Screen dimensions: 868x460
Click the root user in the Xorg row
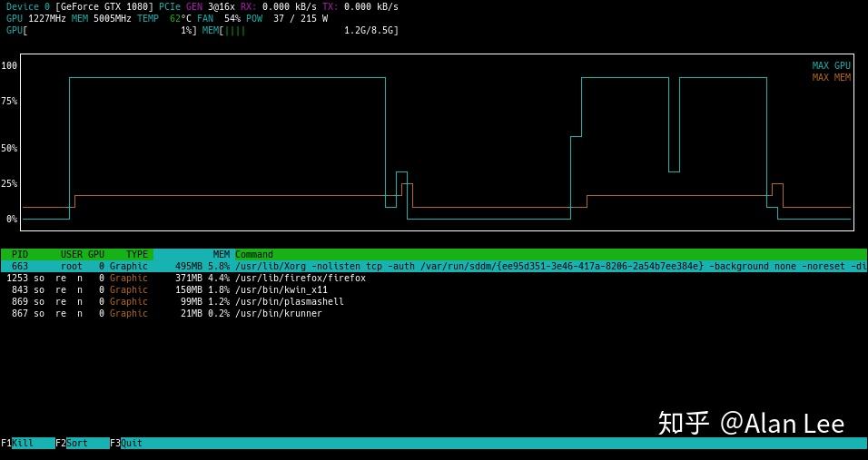[72, 266]
